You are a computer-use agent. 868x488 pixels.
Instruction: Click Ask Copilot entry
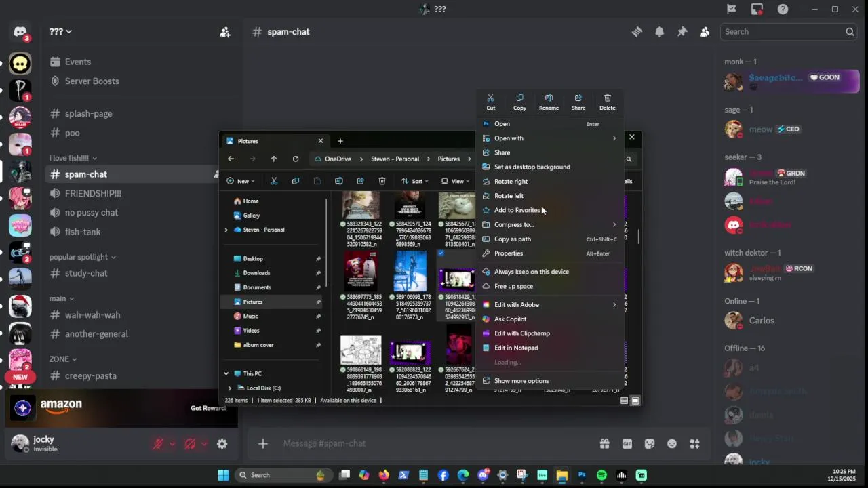[551, 319]
